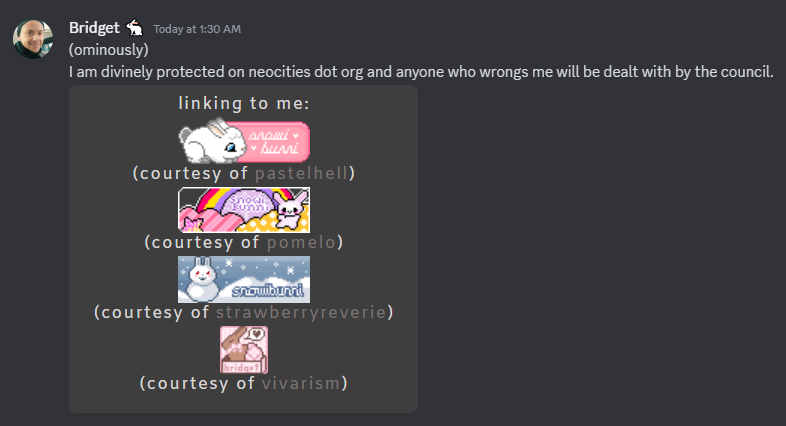
Task: Open Bridget's profile avatar picture
Action: (x=33, y=39)
